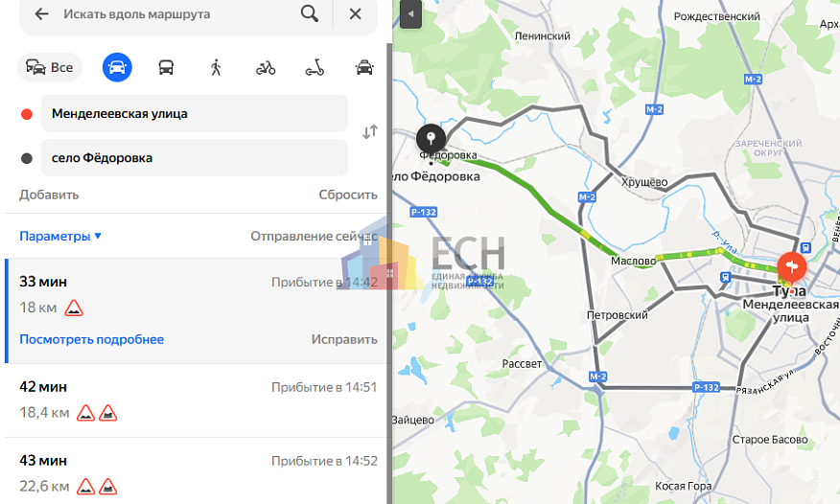
Task: Choose the 43 мин 22,6 км route
Action: 196,471
